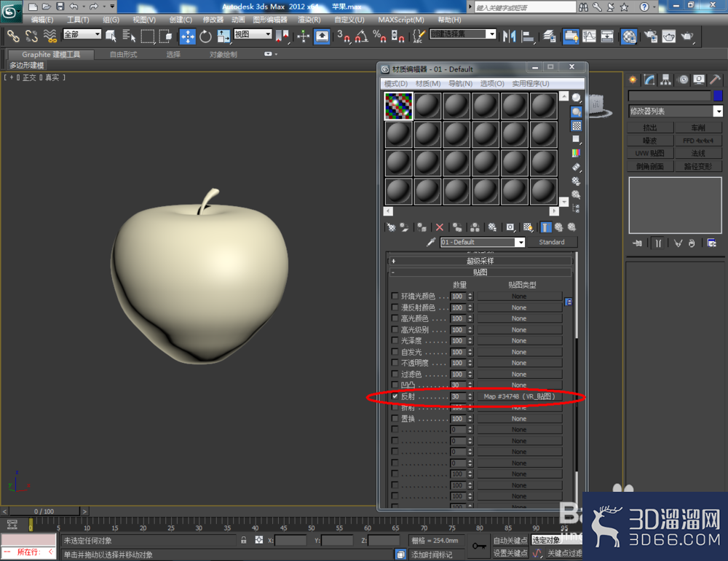The height and width of the screenshot is (561, 728).
Task: Activate the Select and Rotate tool
Action: (205, 36)
